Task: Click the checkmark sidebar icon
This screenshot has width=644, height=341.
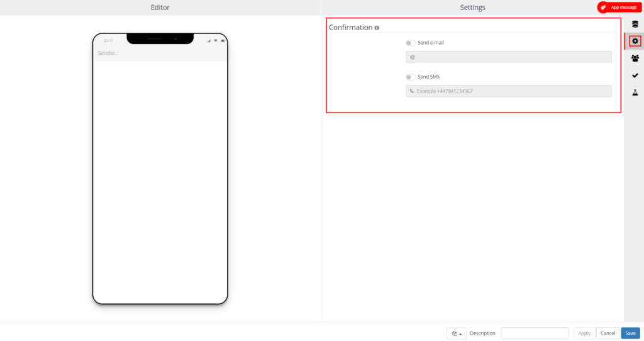Action: [x=635, y=75]
